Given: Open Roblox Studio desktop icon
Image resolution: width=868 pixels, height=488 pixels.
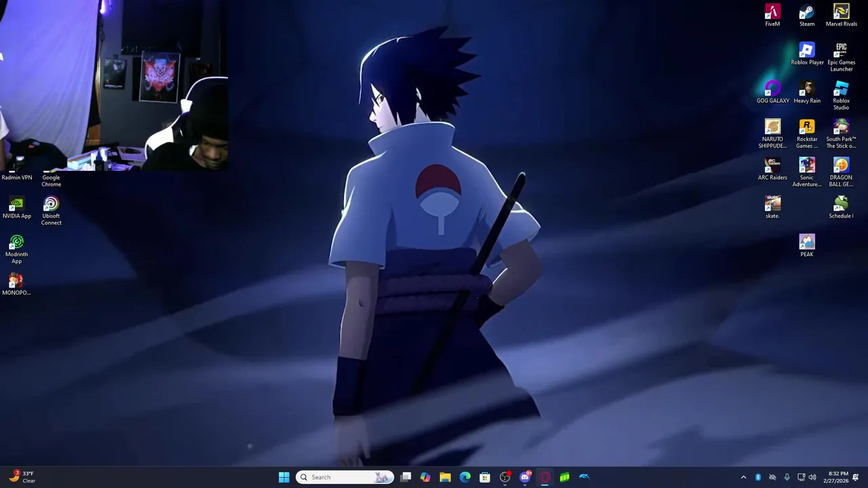Looking at the screenshot, I should click(x=841, y=96).
